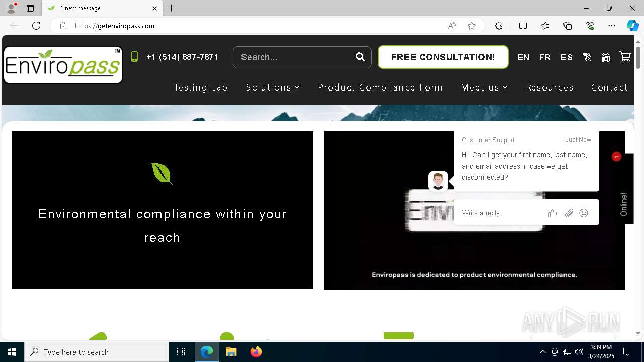Open Collections icon in toolbar
Viewport: 644px width, 362px height.
pos(568,26)
